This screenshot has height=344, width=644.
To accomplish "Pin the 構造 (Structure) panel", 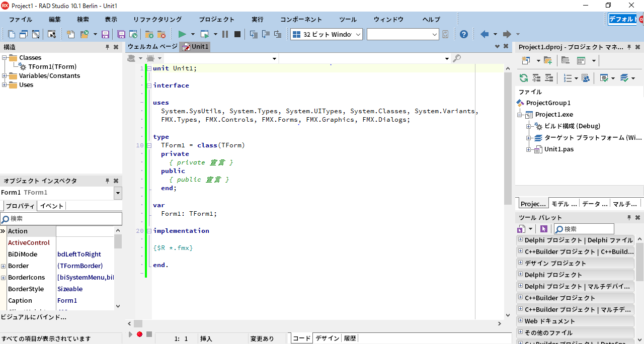I will pyautogui.click(x=107, y=47).
